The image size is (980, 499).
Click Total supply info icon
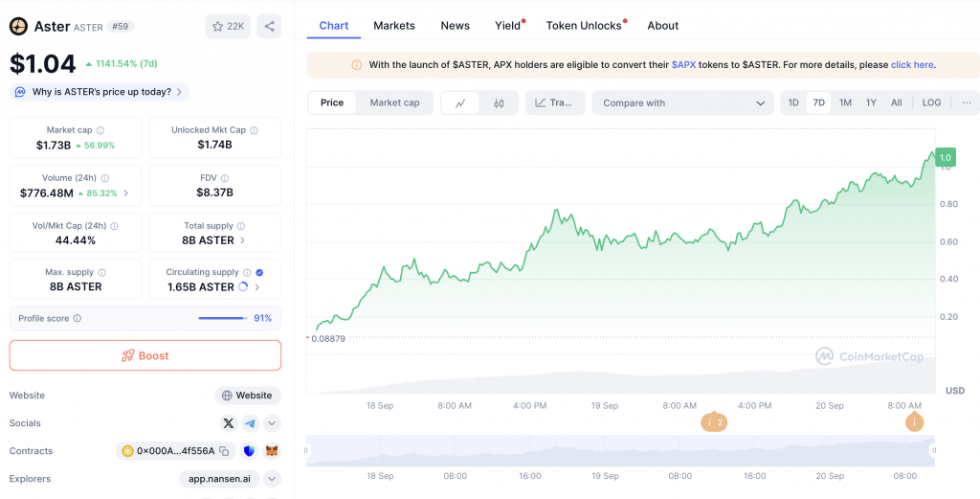(241, 226)
